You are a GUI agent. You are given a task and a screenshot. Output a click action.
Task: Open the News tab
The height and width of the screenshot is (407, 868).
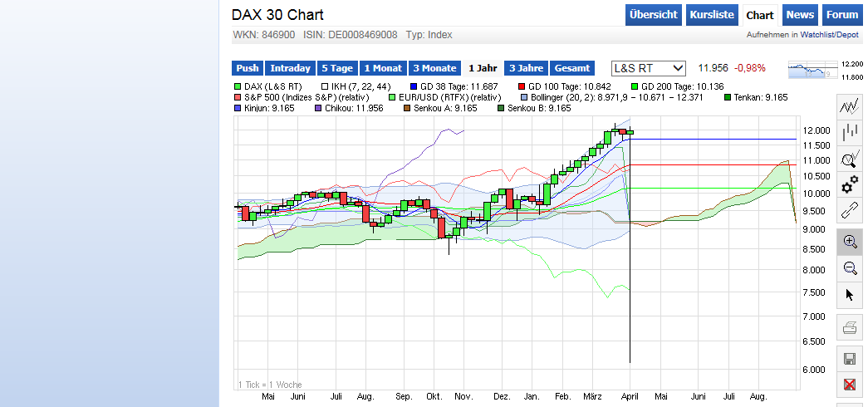tap(800, 15)
